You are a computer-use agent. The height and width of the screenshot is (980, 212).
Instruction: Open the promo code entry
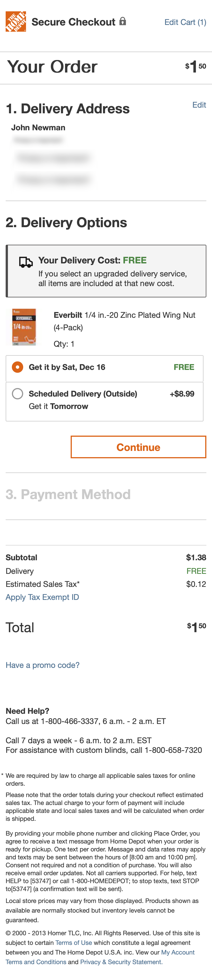coord(43,665)
